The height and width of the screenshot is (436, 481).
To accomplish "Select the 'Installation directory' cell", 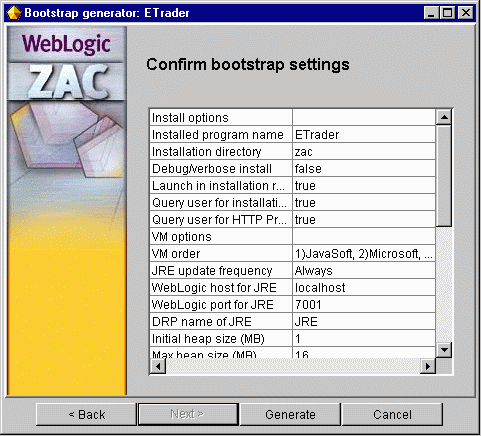I will (x=221, y=151).
